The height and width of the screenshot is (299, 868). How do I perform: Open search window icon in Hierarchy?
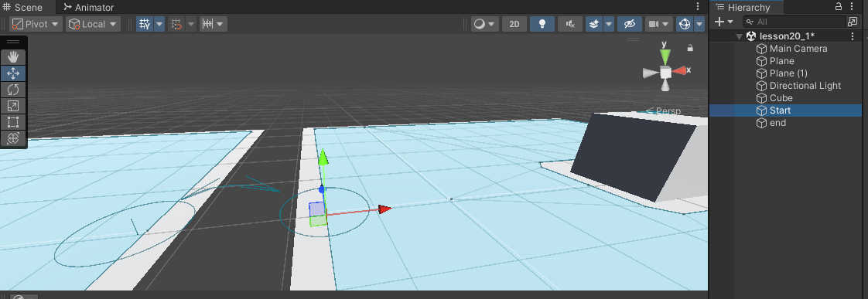coord(853,22)
